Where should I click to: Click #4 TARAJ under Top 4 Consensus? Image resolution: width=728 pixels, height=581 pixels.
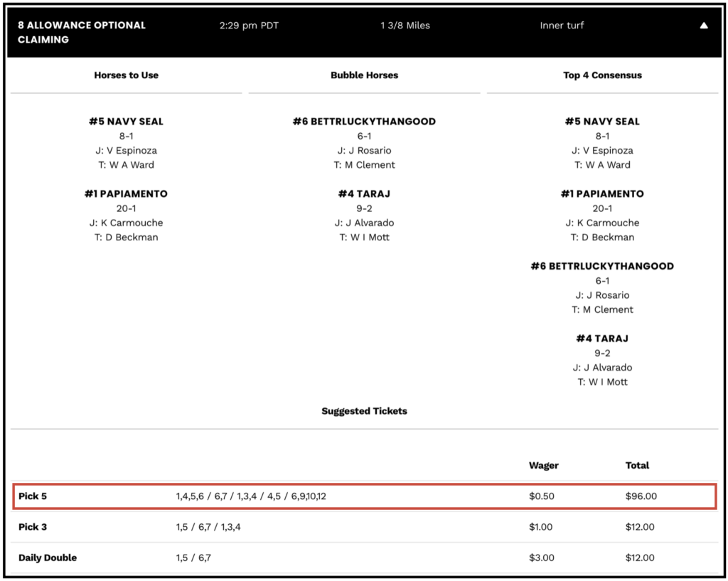(x=603, y=339)
